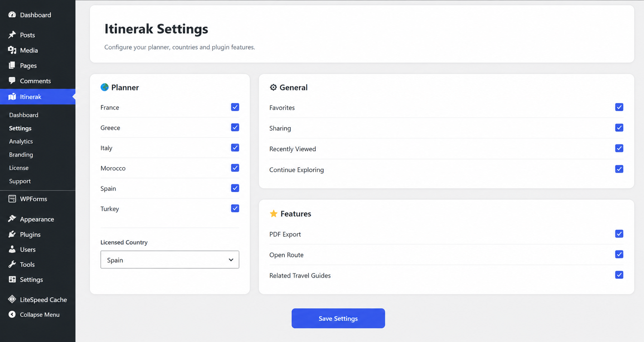Viewport: 644px width, 342px height.
Task: Click the Appearance paintbrush icon
Action: (x=12, y=219)
